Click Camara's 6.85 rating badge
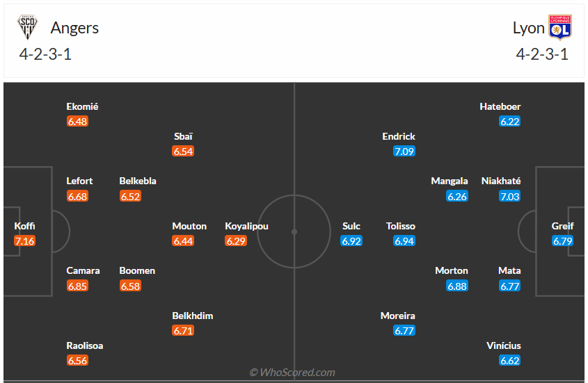The width and height of the screenshot is (588, 383). click(x=77, y=286)
